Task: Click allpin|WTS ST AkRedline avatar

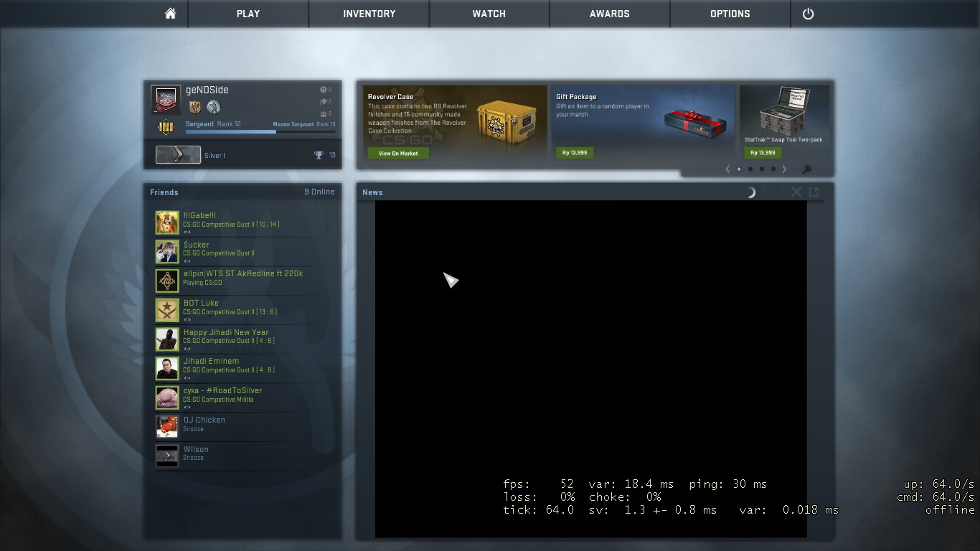Action: point(167,281)
